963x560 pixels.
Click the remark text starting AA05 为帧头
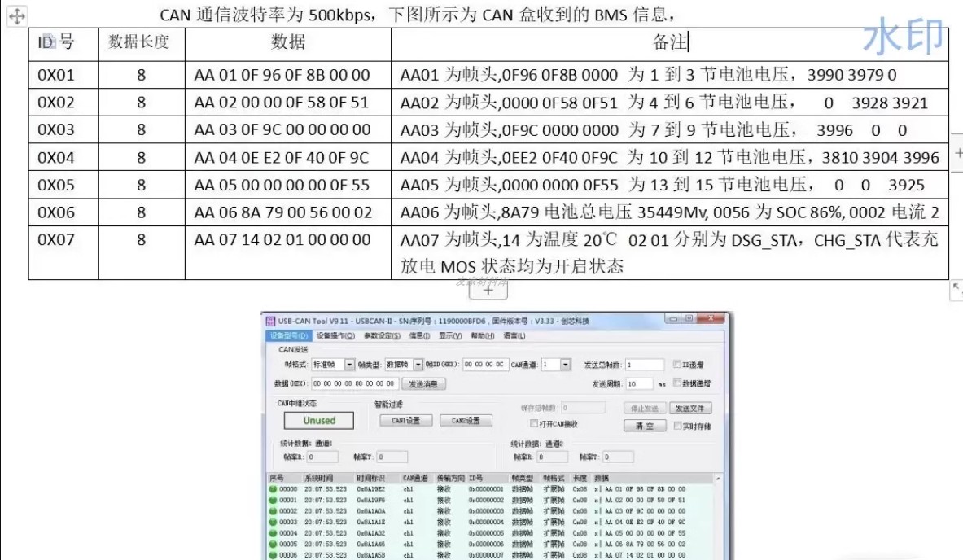662,185
